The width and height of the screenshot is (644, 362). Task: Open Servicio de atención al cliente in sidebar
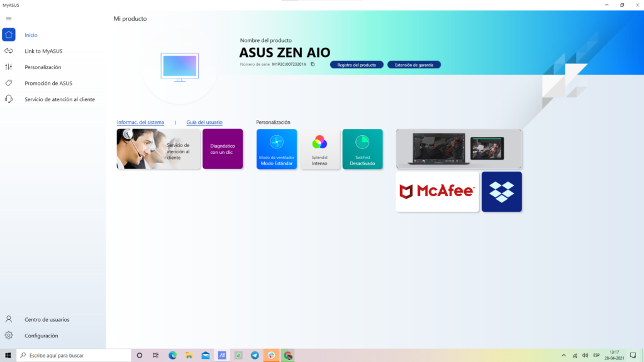(x=59, y=99)
